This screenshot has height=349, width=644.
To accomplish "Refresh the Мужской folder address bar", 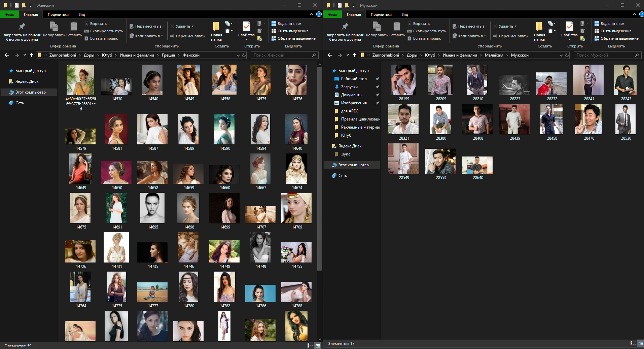I will coord(567,55).
